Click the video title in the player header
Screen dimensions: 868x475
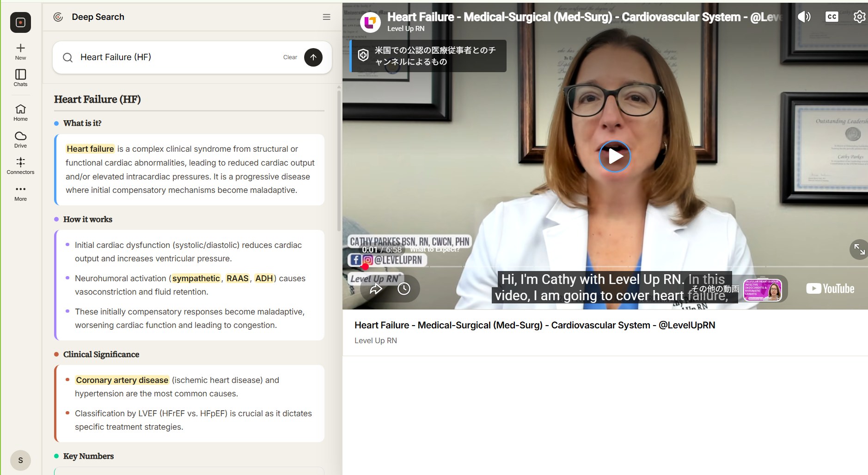[584, 17]
